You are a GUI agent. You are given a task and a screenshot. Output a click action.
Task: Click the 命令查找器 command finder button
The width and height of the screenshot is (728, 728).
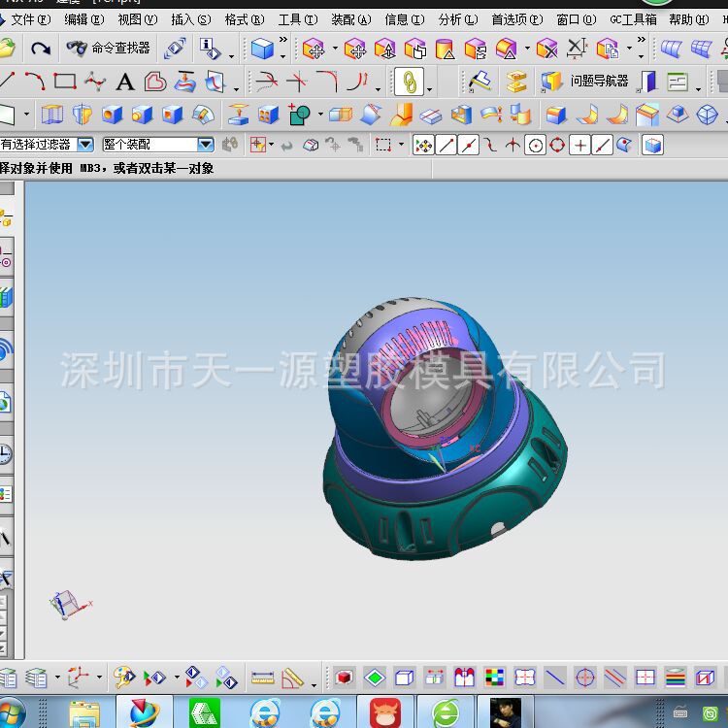(x=108, y=48)
